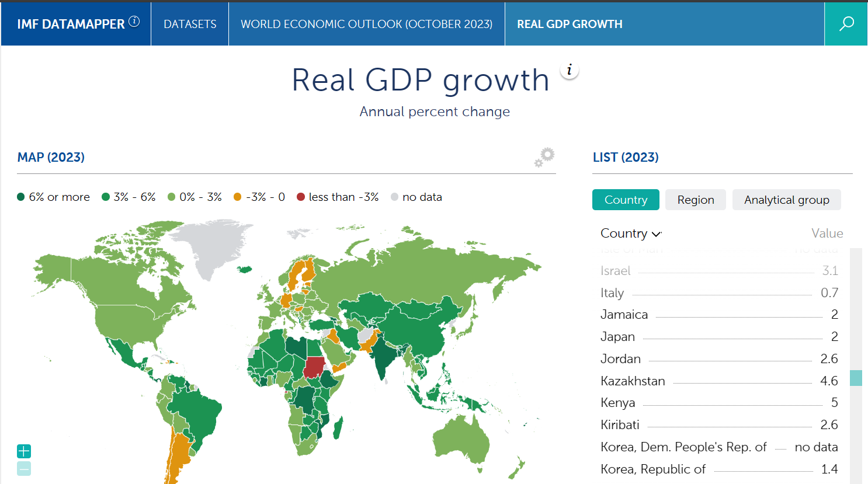Zoom in the map with plus button

click(24, 451)
